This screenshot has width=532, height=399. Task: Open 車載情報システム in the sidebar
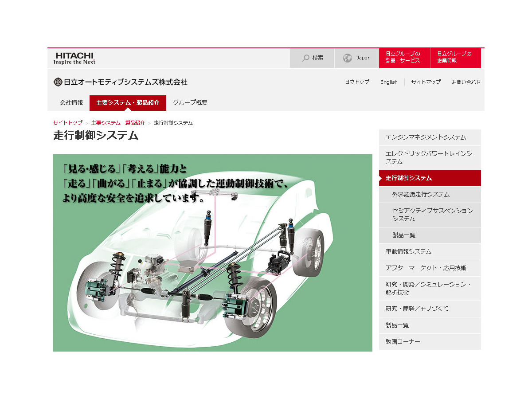pos(408,252)
